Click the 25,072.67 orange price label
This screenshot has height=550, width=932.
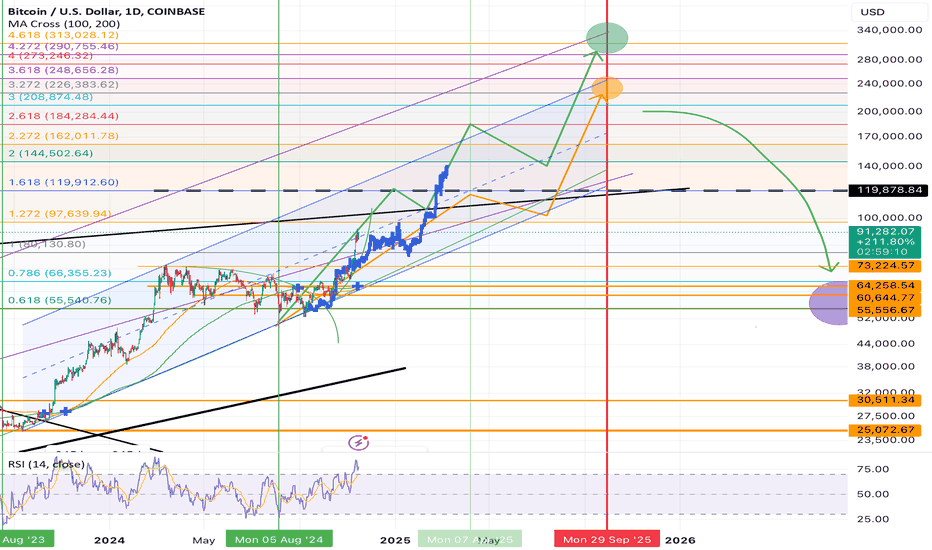point(885,430)
